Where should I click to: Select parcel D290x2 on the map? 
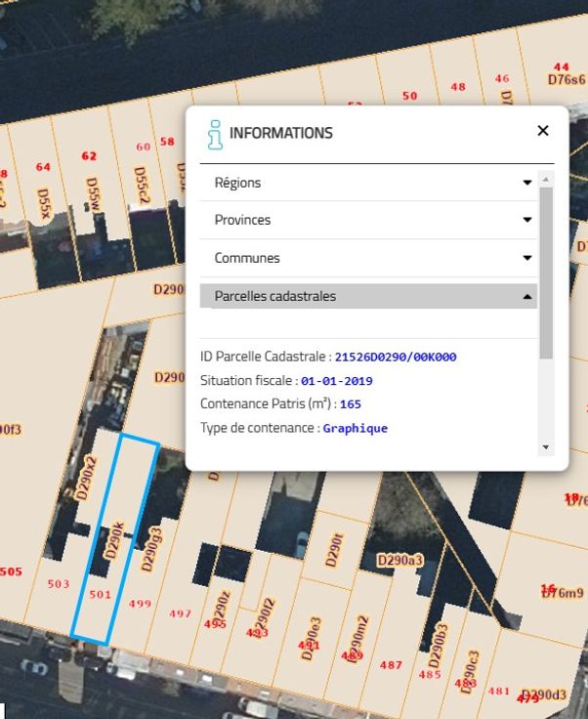pos(88,479)
